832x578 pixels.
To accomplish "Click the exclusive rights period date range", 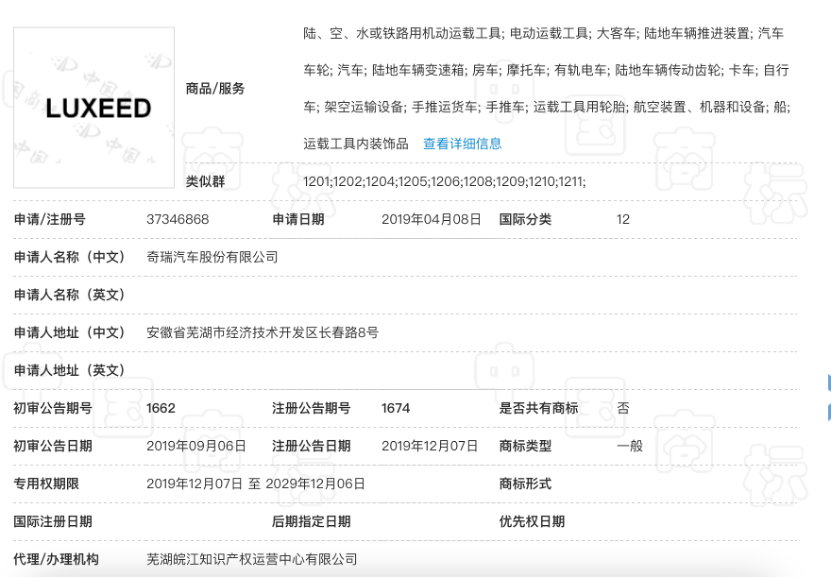I will [256, 484].
